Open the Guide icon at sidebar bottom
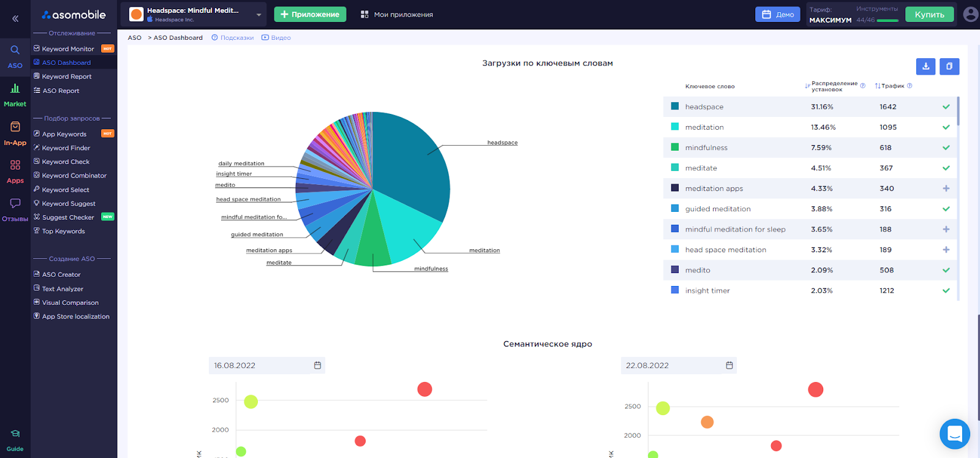 15,440
